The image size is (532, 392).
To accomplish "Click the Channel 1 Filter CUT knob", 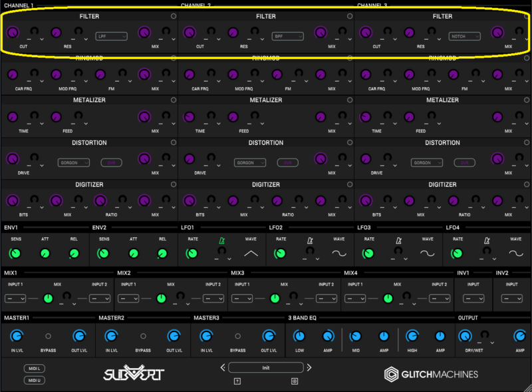I will 14,33.
